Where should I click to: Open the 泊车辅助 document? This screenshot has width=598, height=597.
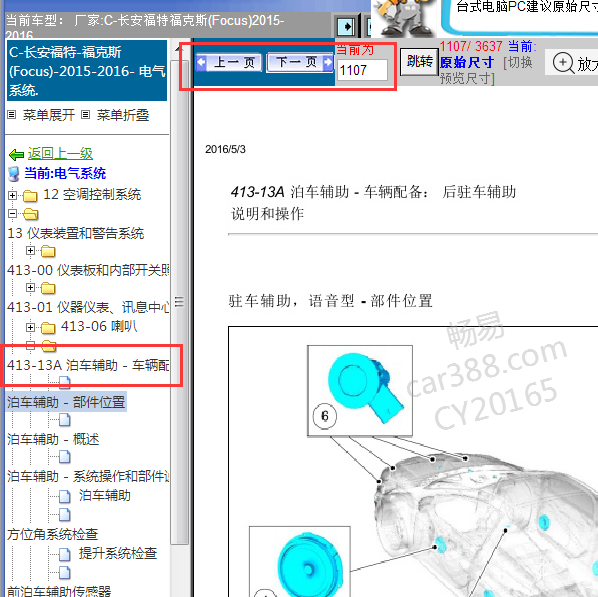104,495
